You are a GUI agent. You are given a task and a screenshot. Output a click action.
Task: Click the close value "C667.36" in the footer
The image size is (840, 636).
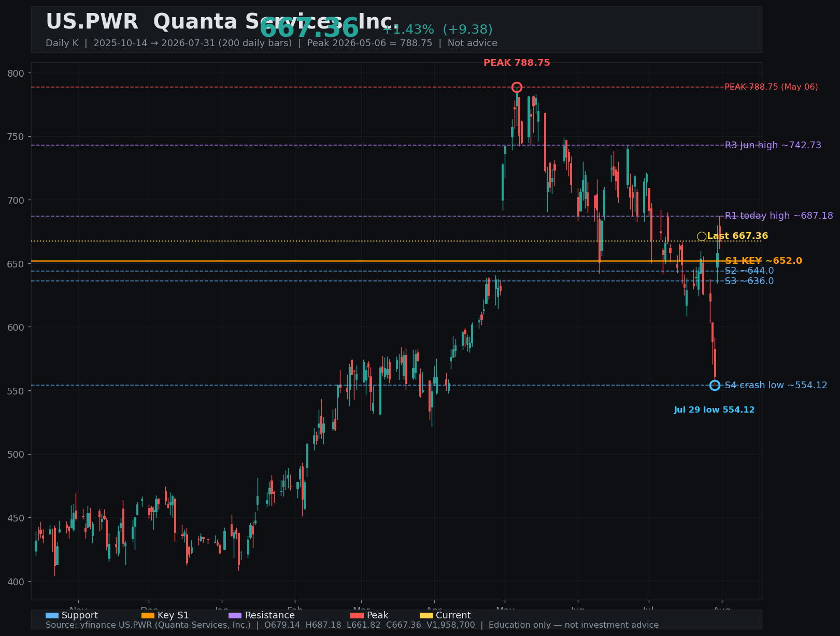pos(404,625)
